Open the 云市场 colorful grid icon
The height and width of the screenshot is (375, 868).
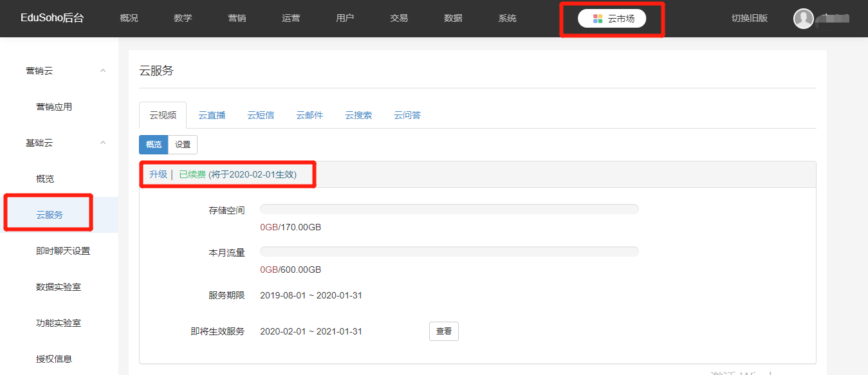coord(598,19)
